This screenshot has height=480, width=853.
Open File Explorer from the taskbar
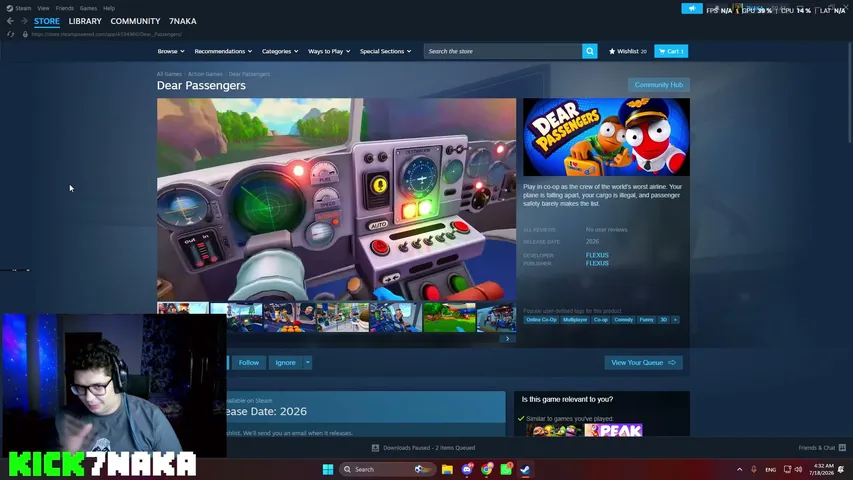click(447, 469)
